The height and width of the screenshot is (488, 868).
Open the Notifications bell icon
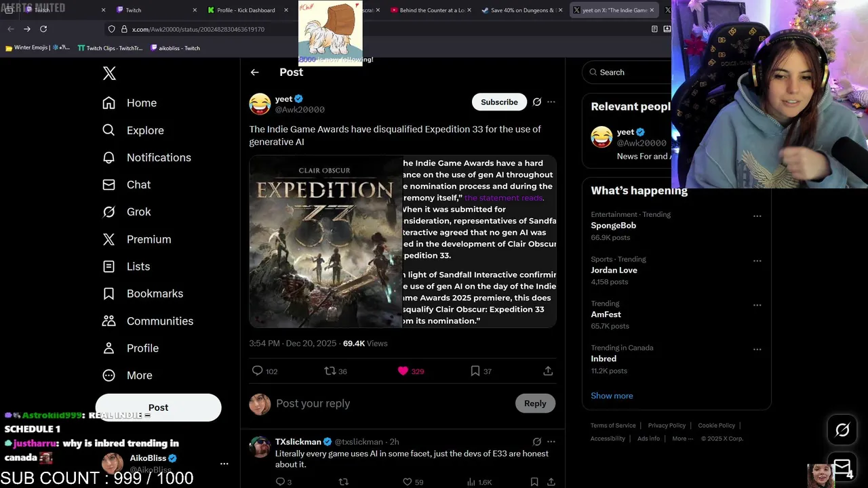click(108, 157)
